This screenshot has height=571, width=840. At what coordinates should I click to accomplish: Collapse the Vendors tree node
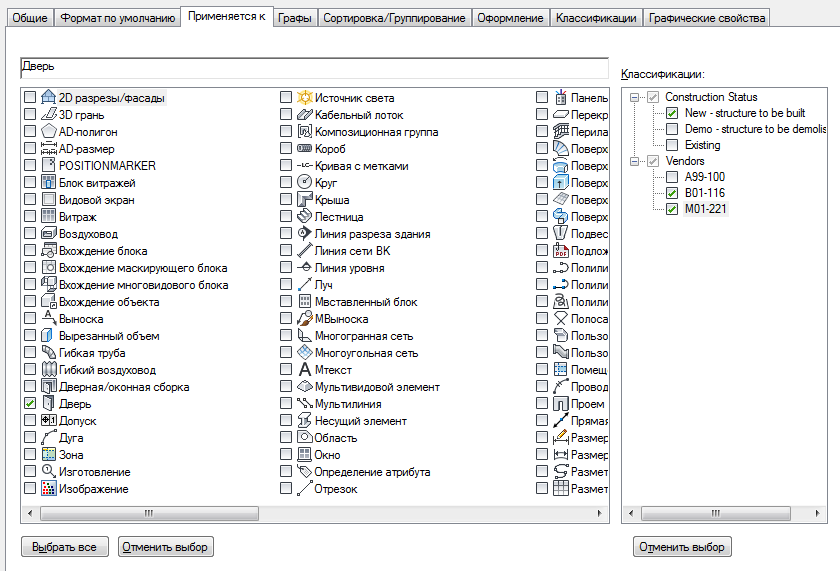[x=634, y=161]
